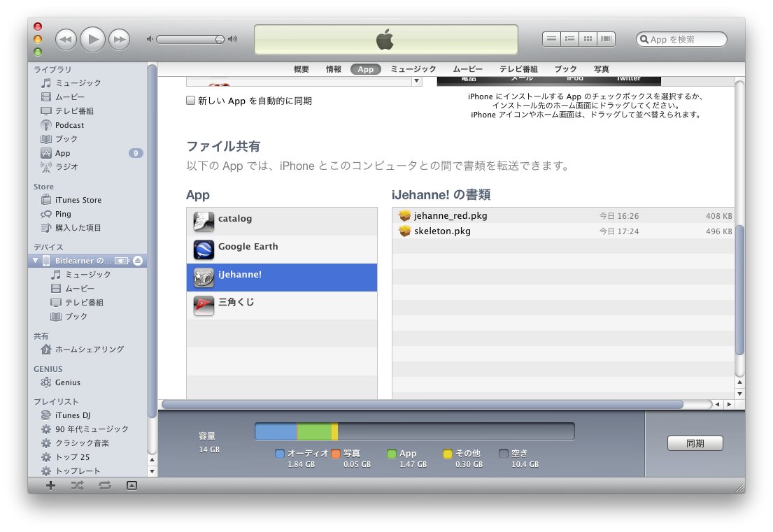Click the volume slider knob
The width and height of the screenshot is (773, 532).
(220, 39)
